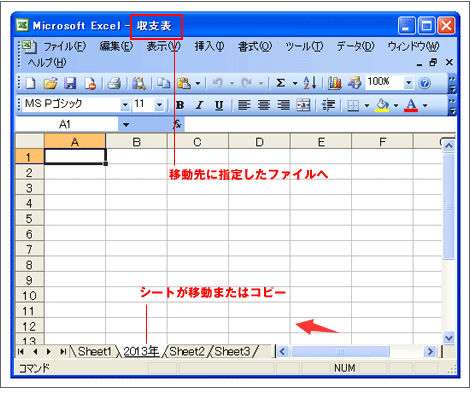
Task: Jump to last sheet tab arrow
Action: (63, 352)
